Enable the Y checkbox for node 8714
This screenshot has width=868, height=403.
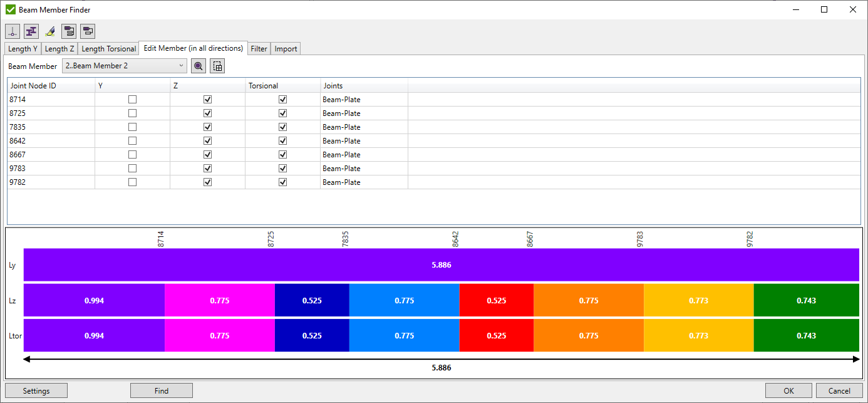coord(132,99)
